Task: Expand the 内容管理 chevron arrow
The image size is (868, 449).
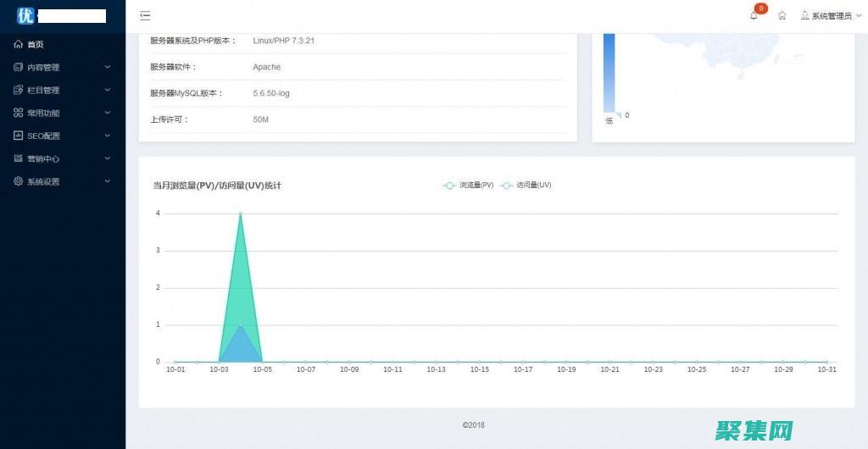Action: [x=108, y=67]
